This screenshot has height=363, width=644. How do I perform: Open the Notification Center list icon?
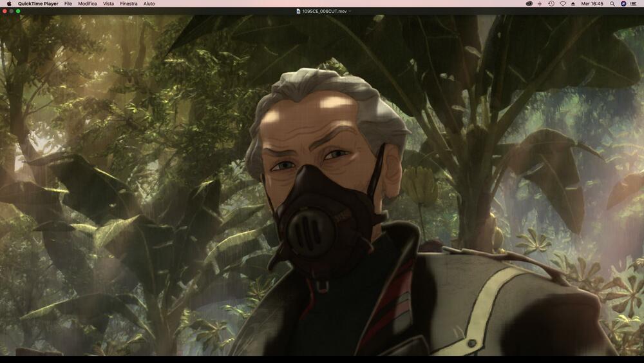pyautogui.click(x=634, y=4)
